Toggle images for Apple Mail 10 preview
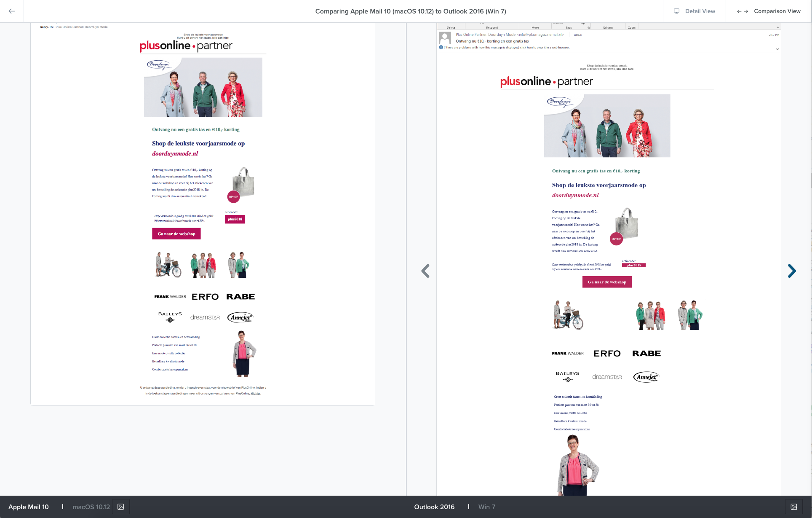This screenshot has height=518, width=812. [x=121, y=507]
